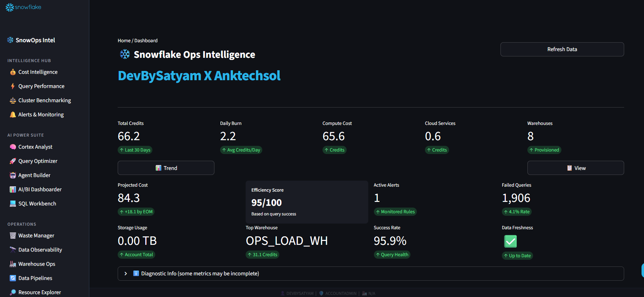Open Warehouse Ops
The image size is (644, 297).
click(x=37, y=264)
